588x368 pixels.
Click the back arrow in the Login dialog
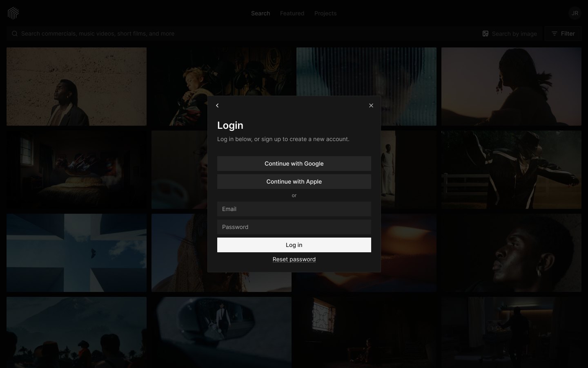click(217, 105)
